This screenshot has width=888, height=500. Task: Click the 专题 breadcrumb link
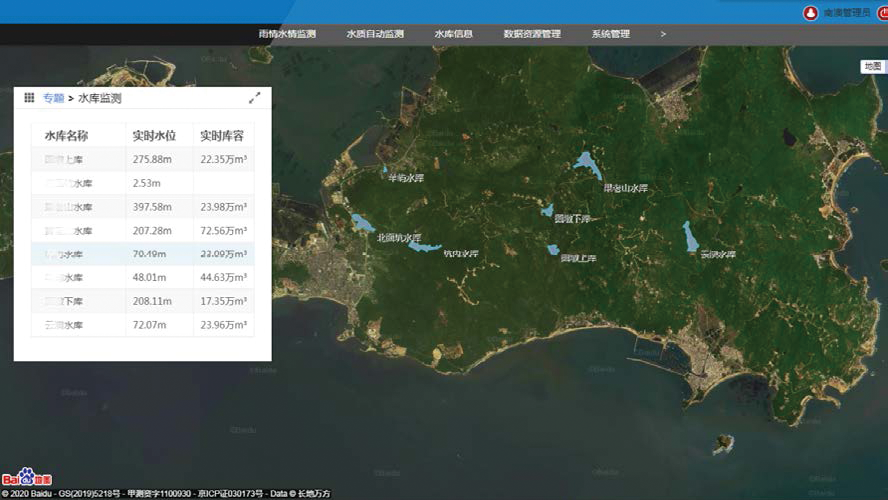53,98
